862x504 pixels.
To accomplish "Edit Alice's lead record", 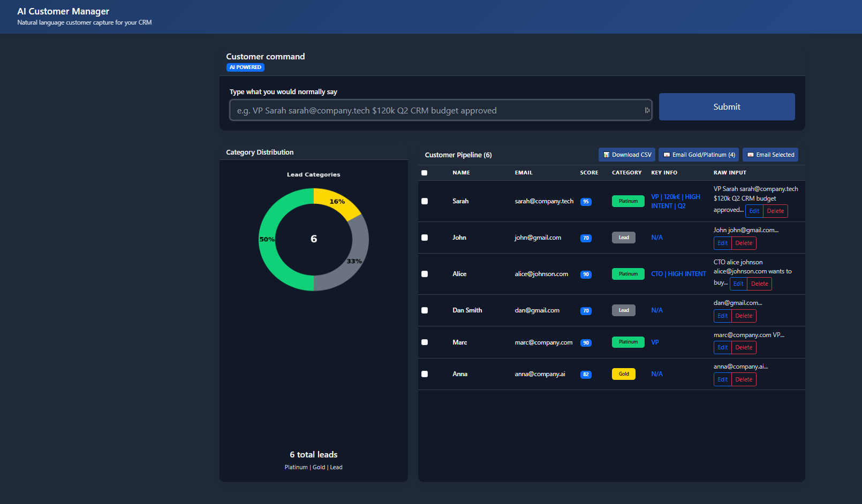I will point(738,284).
